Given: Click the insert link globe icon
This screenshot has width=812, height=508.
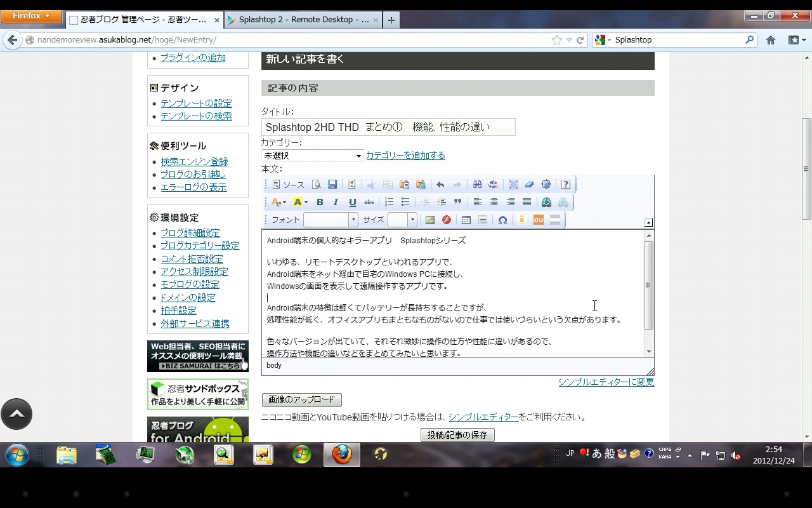Looking at the screenshot, I should click(546, 203).
